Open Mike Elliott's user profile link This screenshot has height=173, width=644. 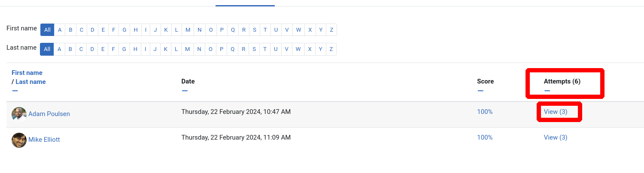(44, 140)
